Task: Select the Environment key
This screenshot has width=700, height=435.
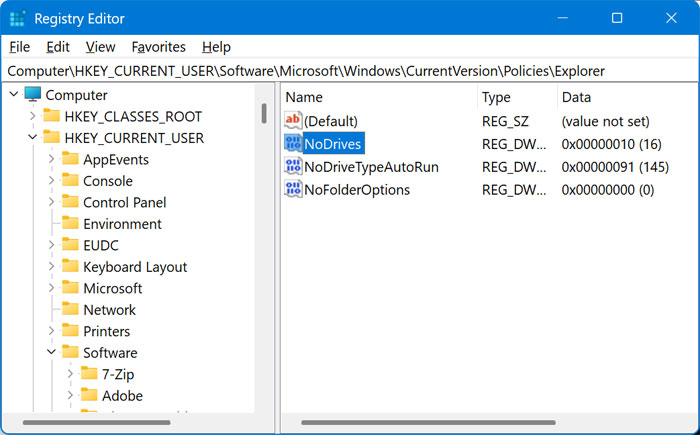Action: [122, 224]
